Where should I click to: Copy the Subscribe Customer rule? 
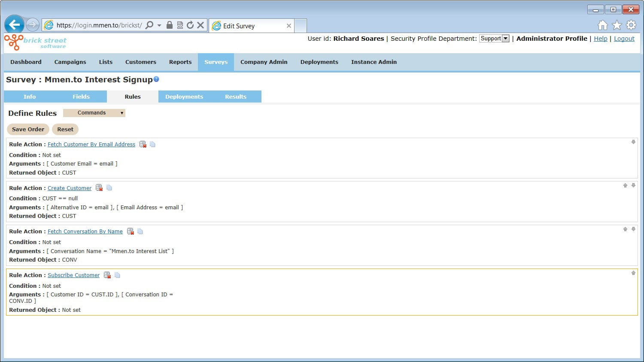[117, 275]
